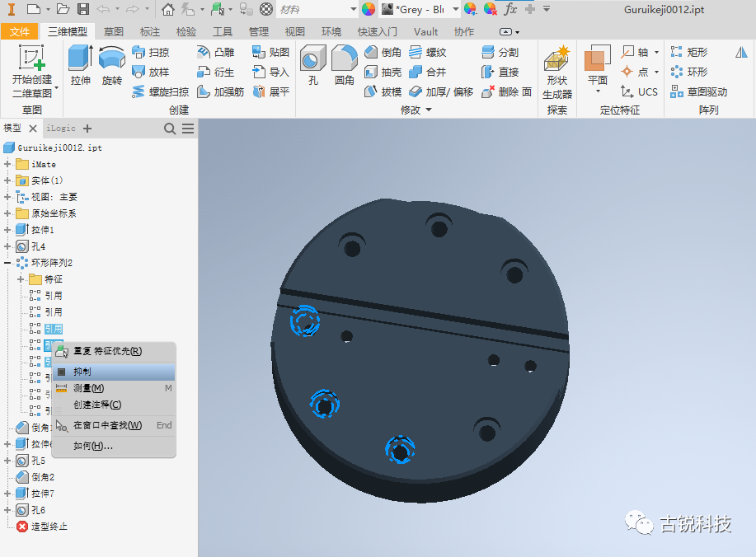Image resolution: width=756 pixels, height=557 pixels.
Task: Open the 文件 file menu
Action: click(19, 32)
